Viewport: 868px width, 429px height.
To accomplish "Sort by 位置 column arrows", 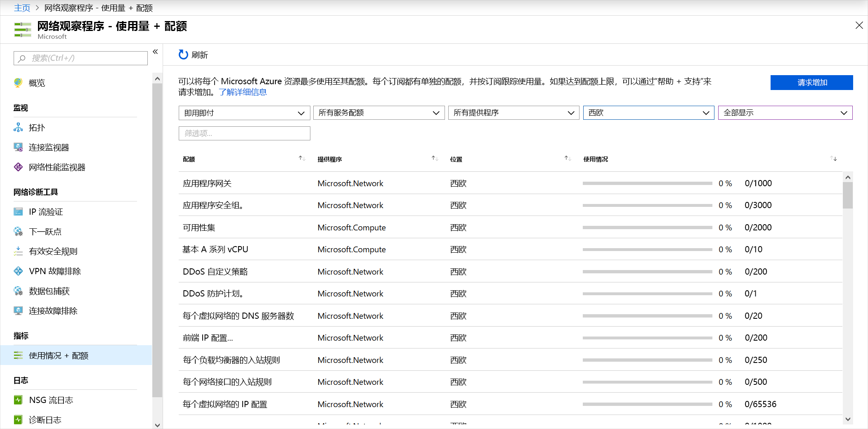I will (x=568, y=159).
